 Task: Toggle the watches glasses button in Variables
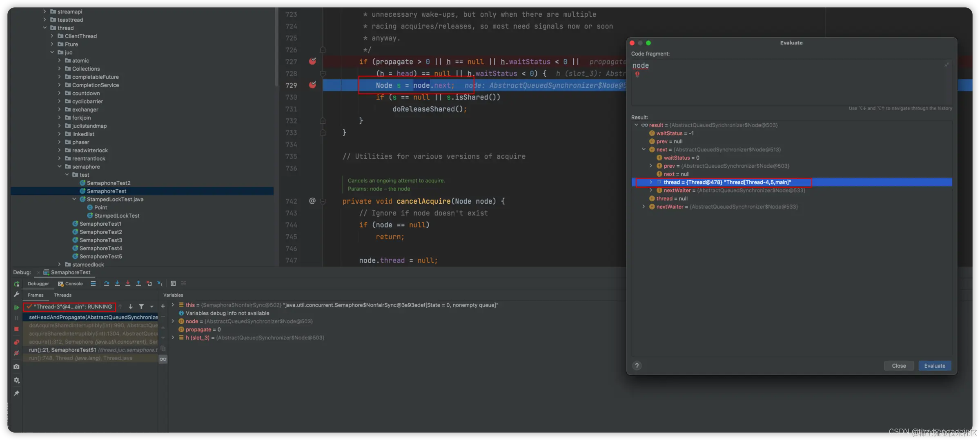pyautogui.click(x=163, y=359)
